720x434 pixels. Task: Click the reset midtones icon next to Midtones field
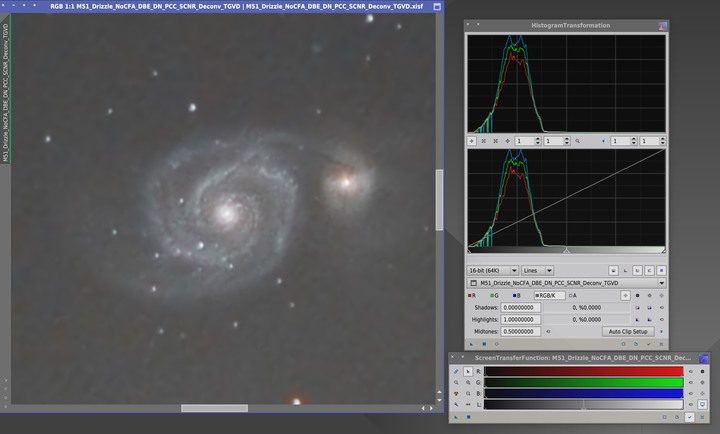click(x=548, y=332)
